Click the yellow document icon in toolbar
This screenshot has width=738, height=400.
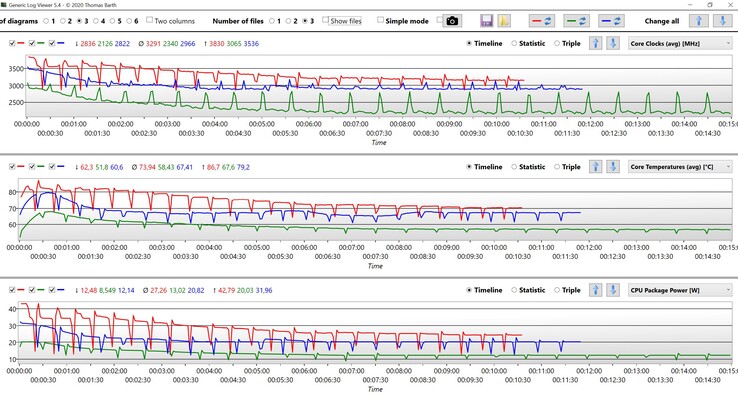pyautogui.click(x=504, y=21)
